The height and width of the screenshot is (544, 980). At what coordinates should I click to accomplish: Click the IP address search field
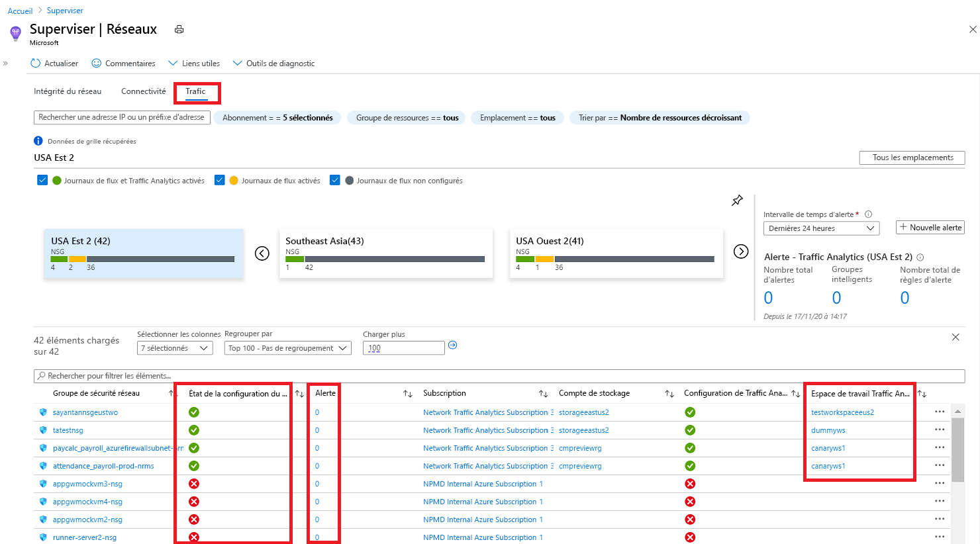122,117
